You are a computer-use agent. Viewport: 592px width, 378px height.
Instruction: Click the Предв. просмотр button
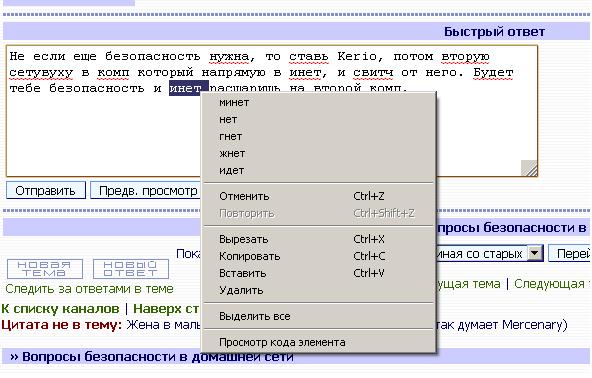(x=146, y=191)
